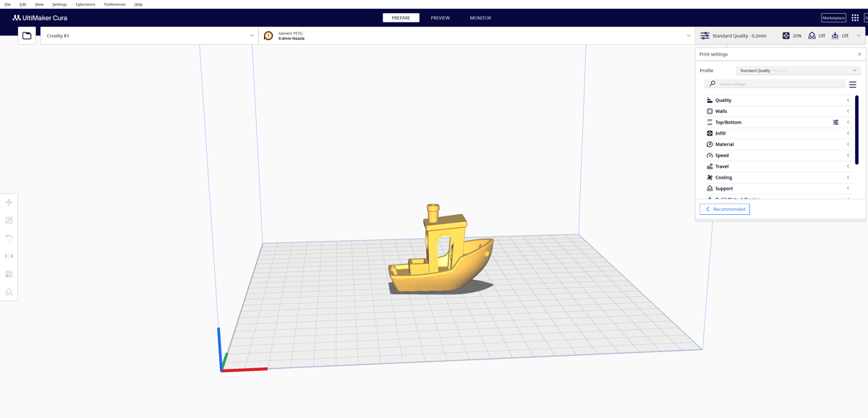The height and width of the screenshot is (418, 868).
Task: Click the "20%" infill value
Action: coord(797,35)
